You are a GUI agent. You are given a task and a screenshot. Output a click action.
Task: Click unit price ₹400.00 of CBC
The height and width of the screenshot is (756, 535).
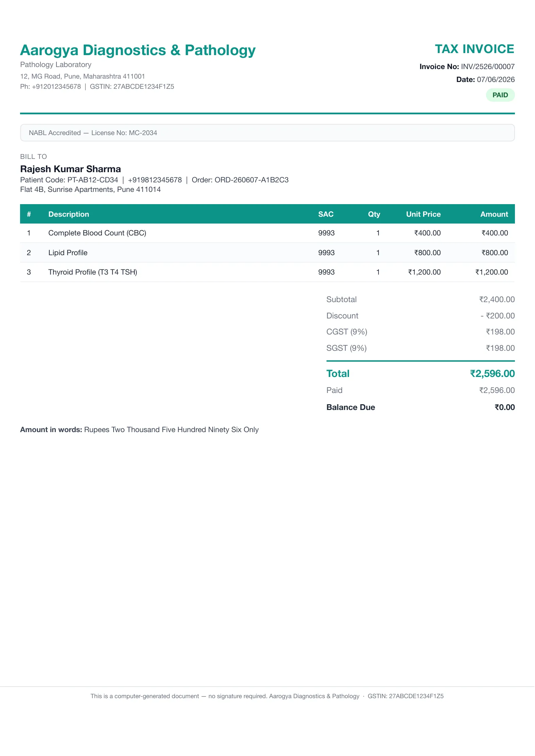point(427,233)
